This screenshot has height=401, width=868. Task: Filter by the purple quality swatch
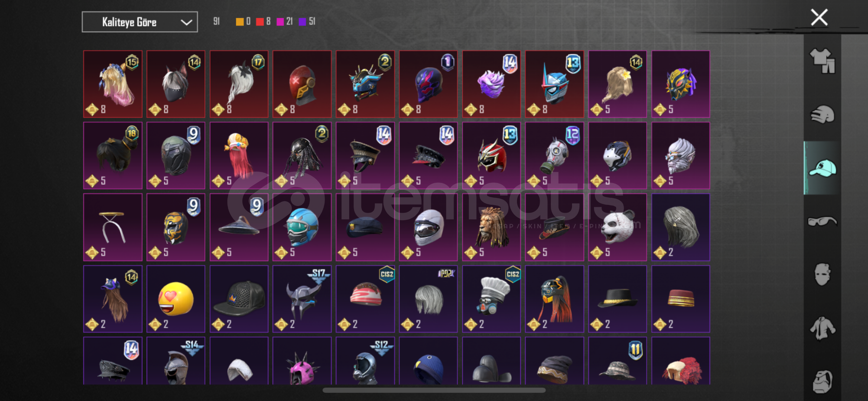pos(302,22)
